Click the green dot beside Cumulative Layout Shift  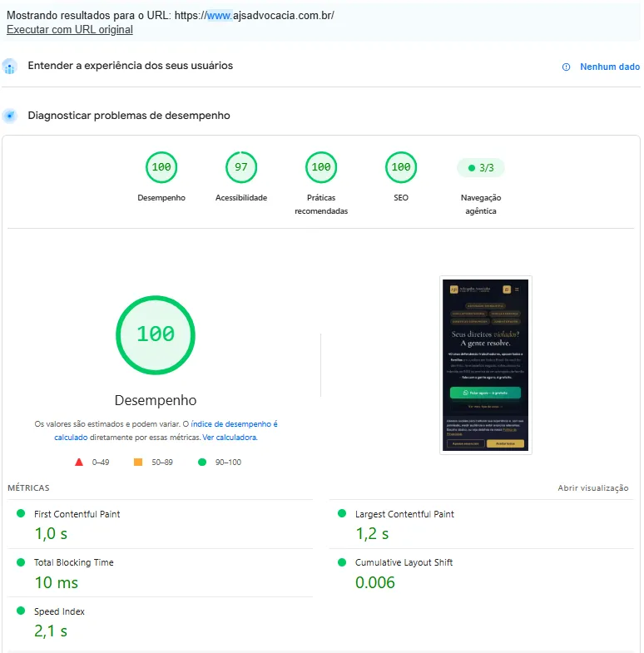(x=342, y=562)
